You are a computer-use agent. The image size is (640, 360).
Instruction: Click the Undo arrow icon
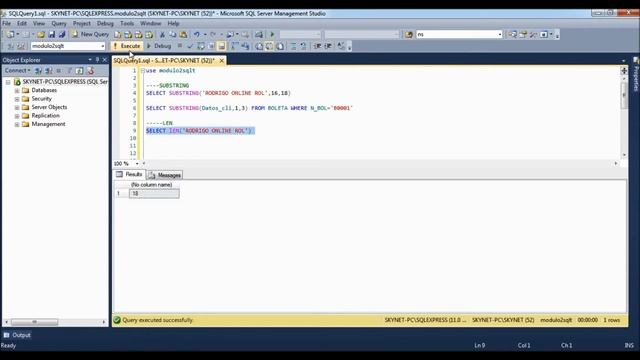point(197,34)
